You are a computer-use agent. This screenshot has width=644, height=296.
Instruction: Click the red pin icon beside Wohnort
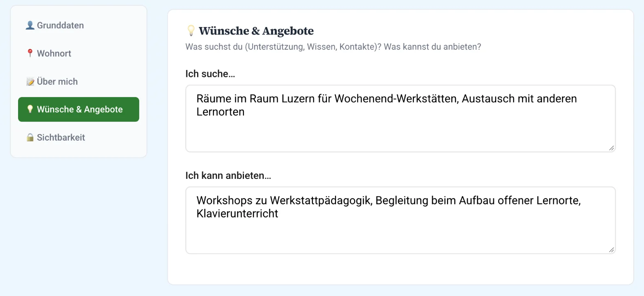pyautogui.click(x=30, y=53)
